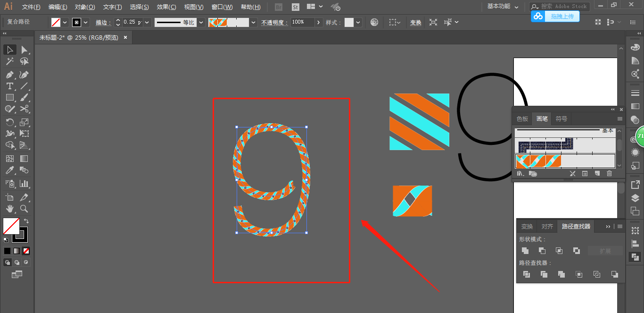Open the Layers panel icon in dock
This screenshot has height=313, width=644.
(635, 198)
